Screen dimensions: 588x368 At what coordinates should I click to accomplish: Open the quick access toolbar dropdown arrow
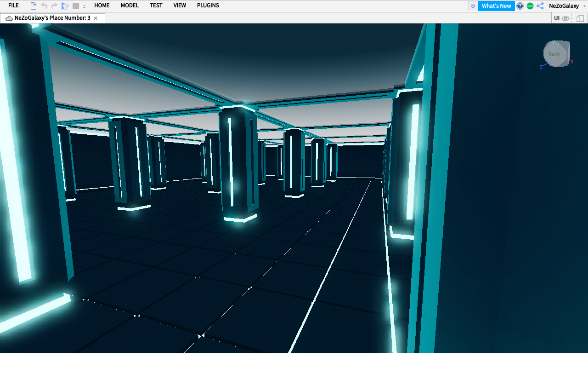pyautogui.click(x=83, y=6)
